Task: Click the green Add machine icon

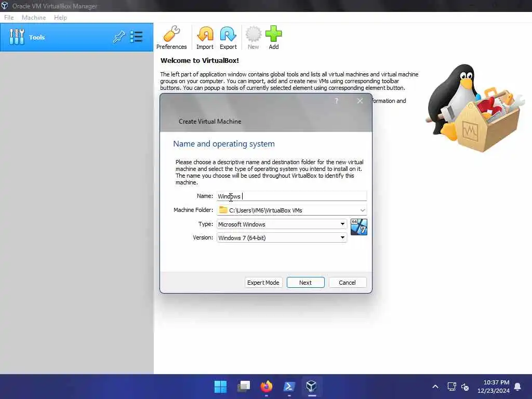Action: click(273, 37)
